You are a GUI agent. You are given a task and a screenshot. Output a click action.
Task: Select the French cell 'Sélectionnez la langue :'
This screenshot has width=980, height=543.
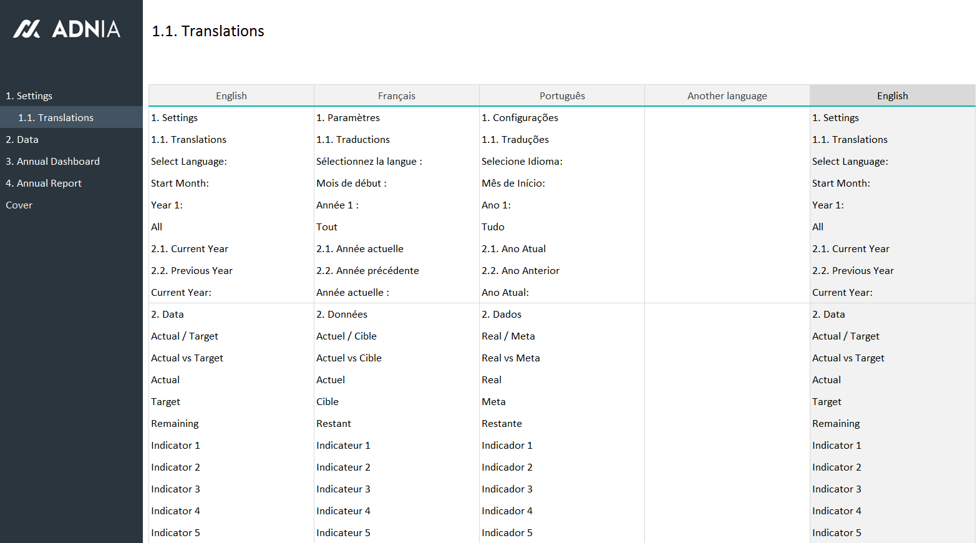[x=369, y=162]
